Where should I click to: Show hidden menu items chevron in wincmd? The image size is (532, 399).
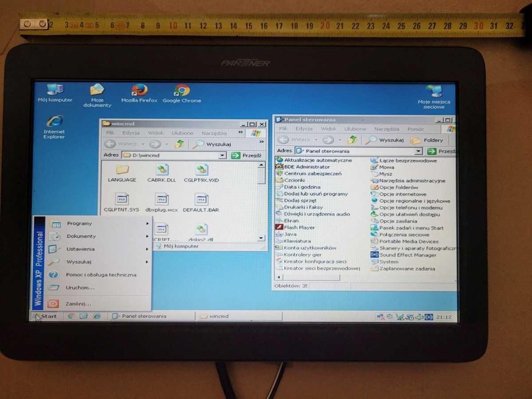(241, 132)
